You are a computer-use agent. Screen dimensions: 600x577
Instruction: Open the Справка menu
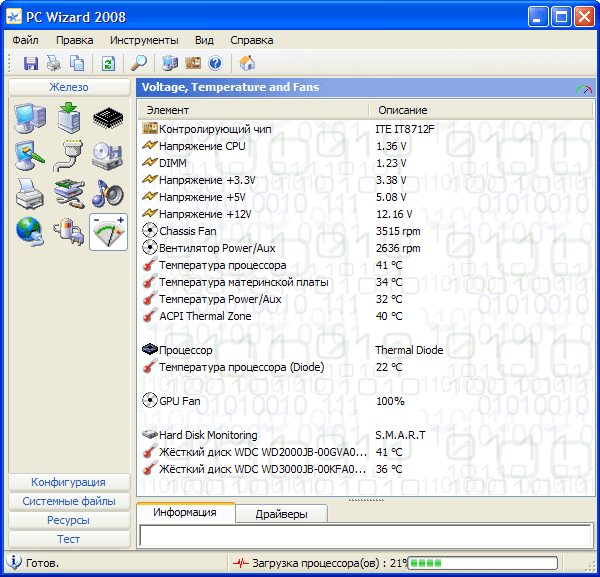[x=252, y=40]
